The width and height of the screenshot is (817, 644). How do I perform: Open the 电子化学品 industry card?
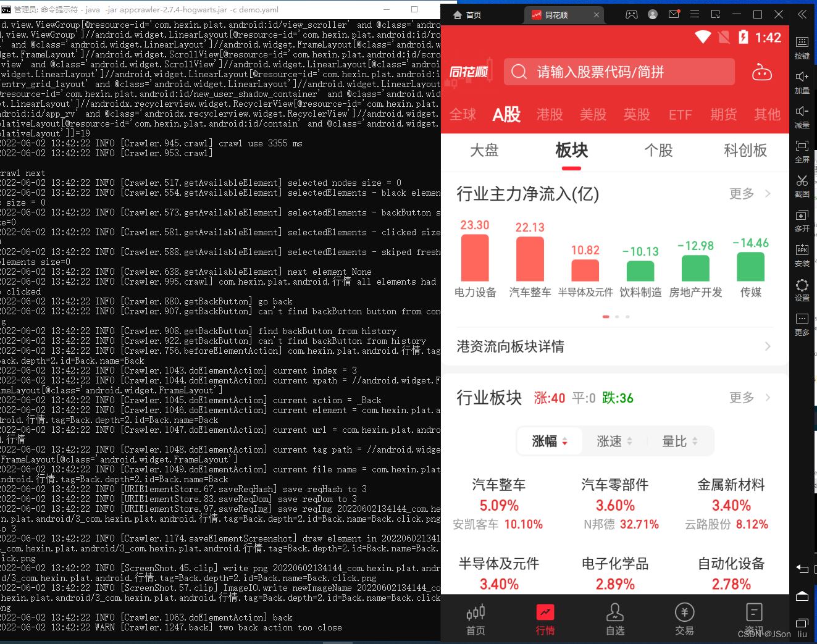[615, 574]
